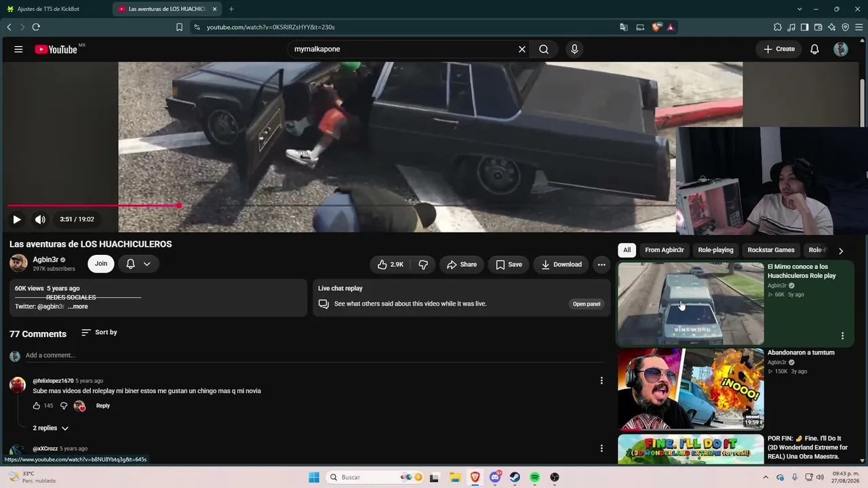Screen dimensions: 868x488
Task: Open the @felixlopez1670 profile link
Action: point(54,381)
